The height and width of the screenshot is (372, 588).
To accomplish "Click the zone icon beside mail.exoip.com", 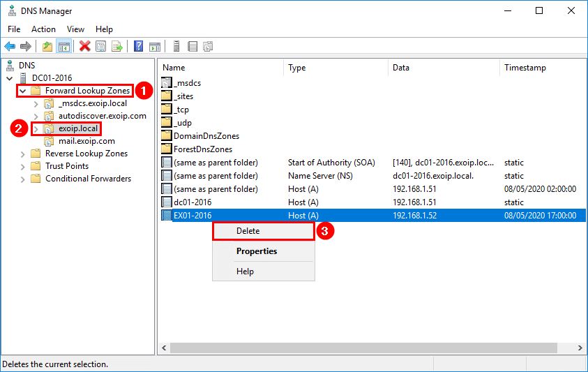I will [49, 141].
